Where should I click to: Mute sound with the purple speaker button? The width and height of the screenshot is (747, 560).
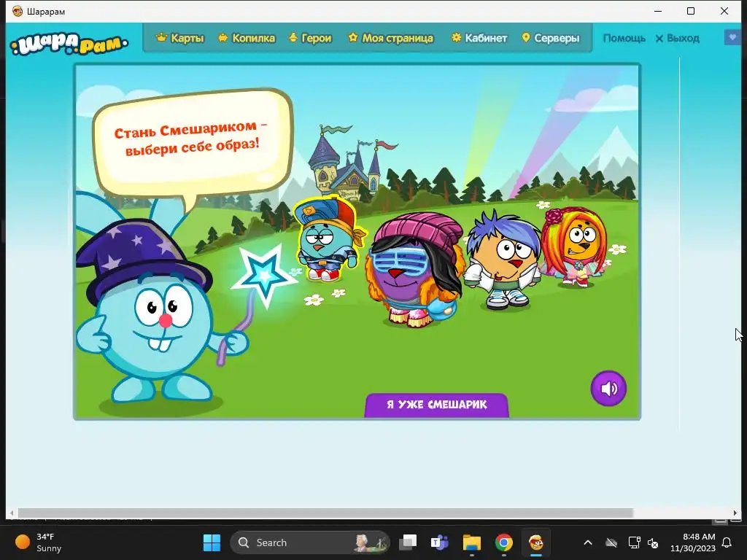point(608,389)
